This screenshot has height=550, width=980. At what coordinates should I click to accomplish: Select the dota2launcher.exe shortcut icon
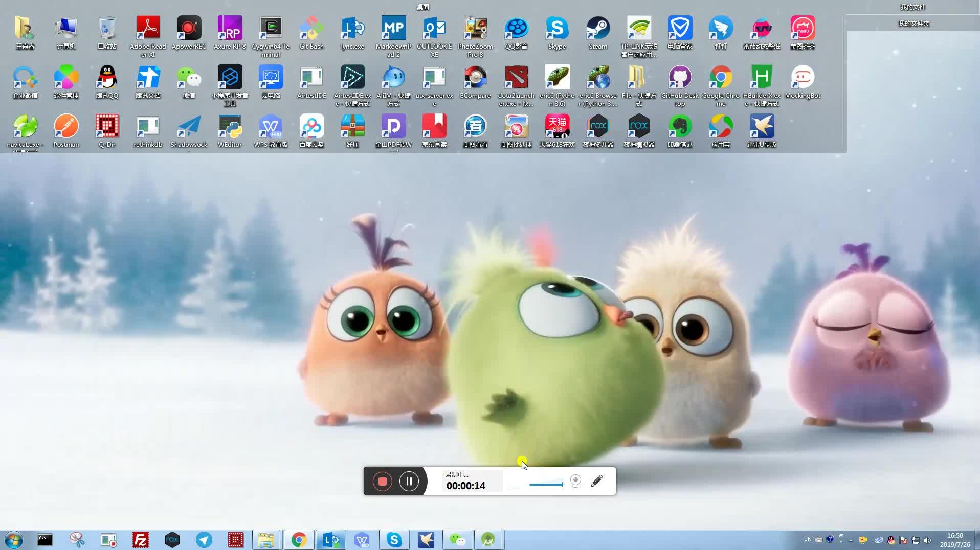tap(516, 85)
